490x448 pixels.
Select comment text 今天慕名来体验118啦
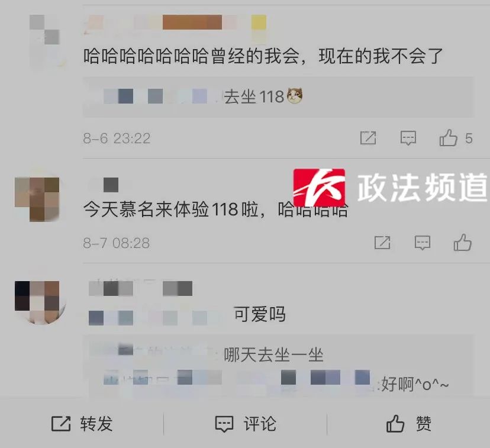point(171,210)
